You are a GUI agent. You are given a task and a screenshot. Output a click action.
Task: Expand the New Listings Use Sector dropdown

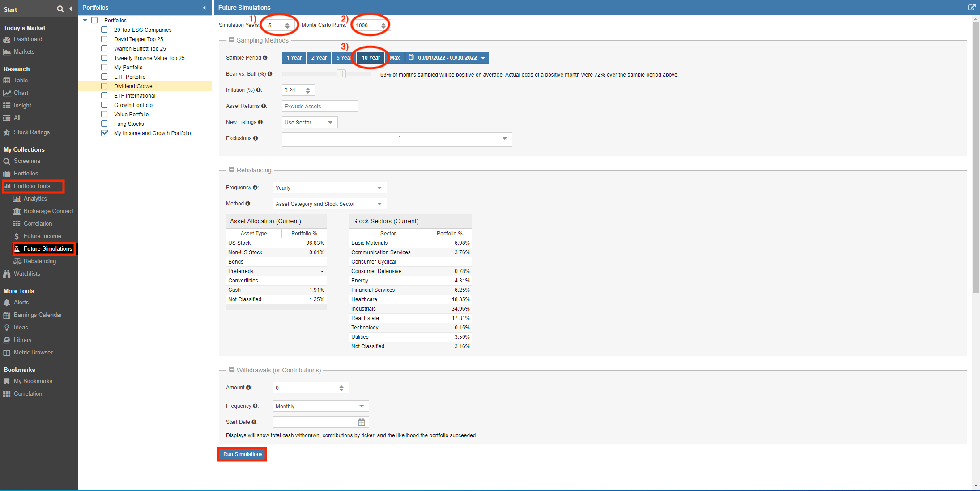click(x=309, y=122)
